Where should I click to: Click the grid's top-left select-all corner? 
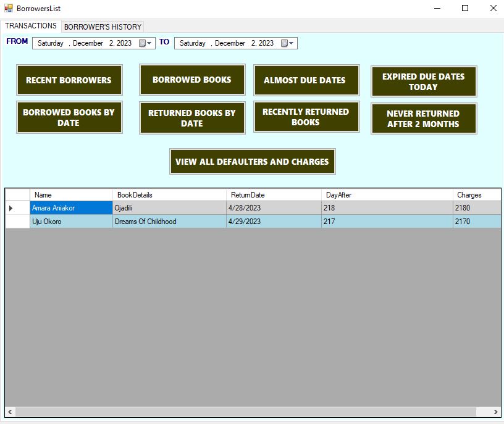click(18, 195)
